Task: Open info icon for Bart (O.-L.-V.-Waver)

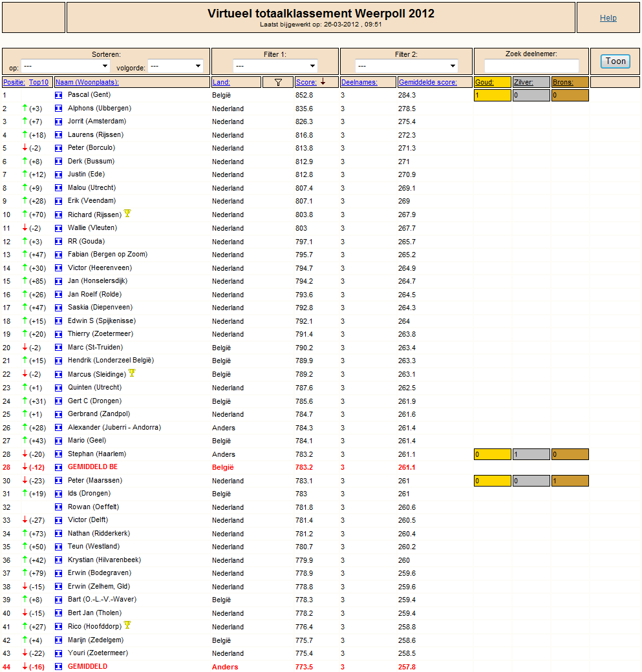Action: [x=58, y=600]
